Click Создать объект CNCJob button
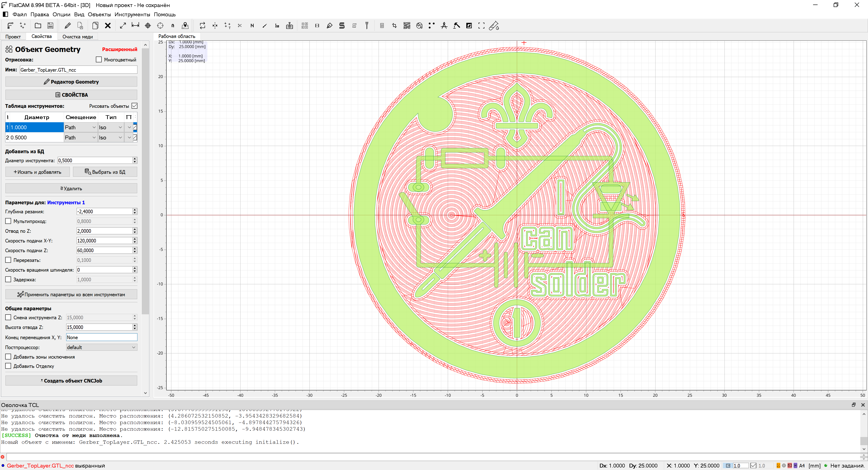 tap(71, 381)
